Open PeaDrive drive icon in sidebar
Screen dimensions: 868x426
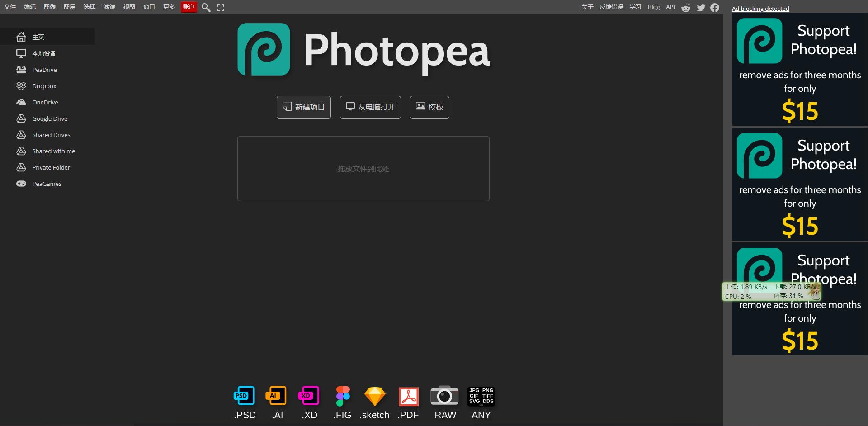click(x=21, y=70)
